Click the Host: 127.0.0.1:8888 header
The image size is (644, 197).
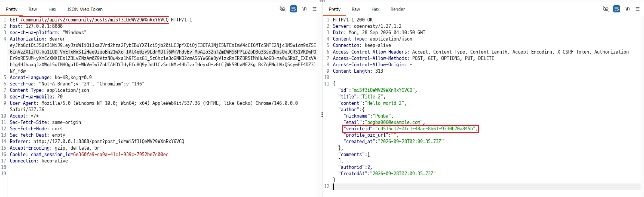[x=36, y=26]
